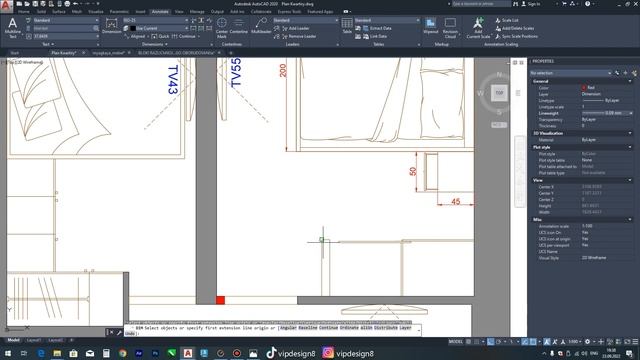
Task: Toggle MODEL space button in status bar
Action: tap(456, 342)
